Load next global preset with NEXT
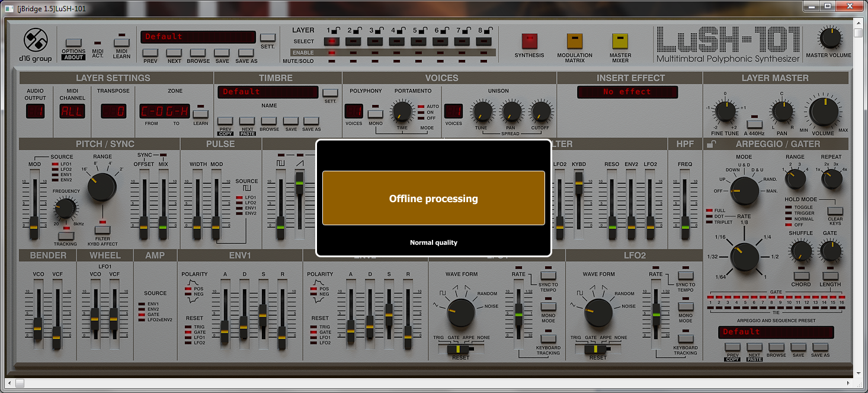This screenshot has width=868, height=393. [174, 53]
